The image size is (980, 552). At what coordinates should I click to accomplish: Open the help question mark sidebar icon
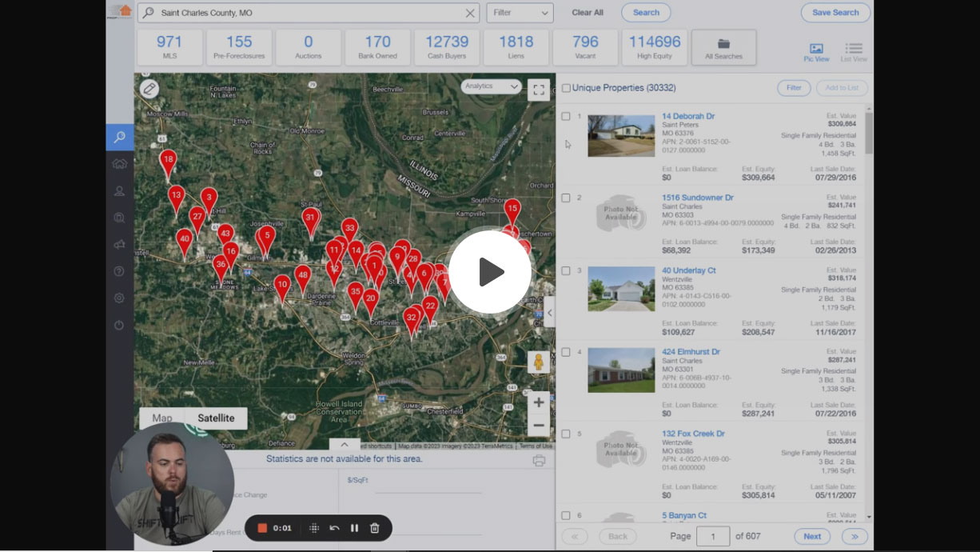(119, 271)
